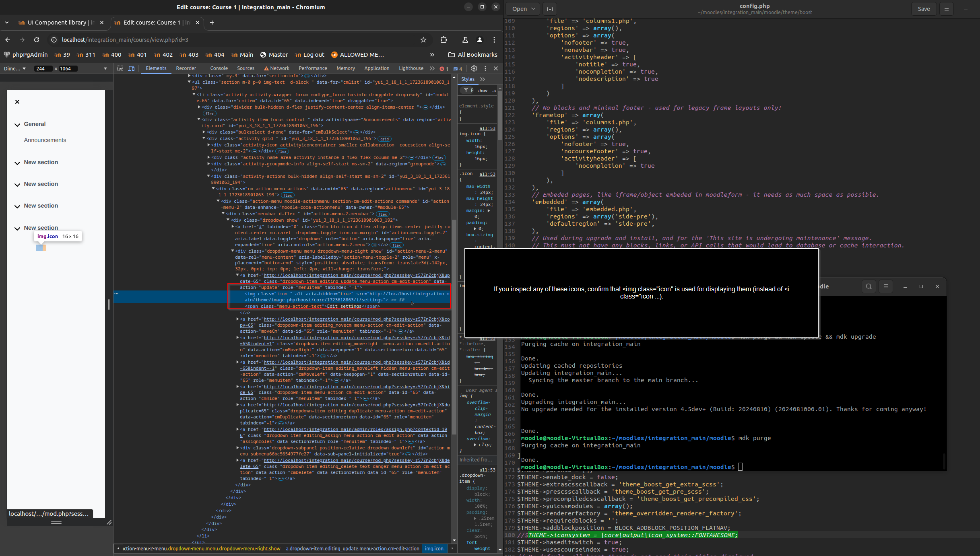Toggle :hov element state panel
This screenshot has width=980, height=556.
[x=483, y=91]
